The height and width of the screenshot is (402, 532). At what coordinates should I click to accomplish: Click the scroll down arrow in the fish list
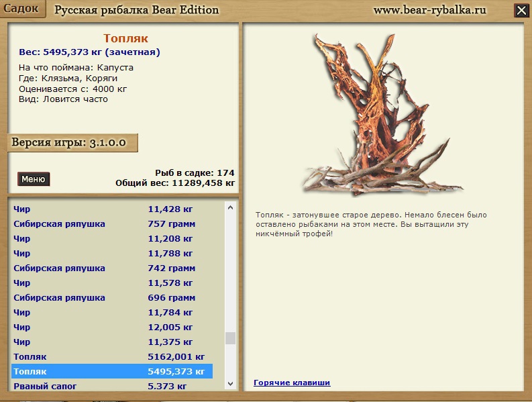click(231, 384)
